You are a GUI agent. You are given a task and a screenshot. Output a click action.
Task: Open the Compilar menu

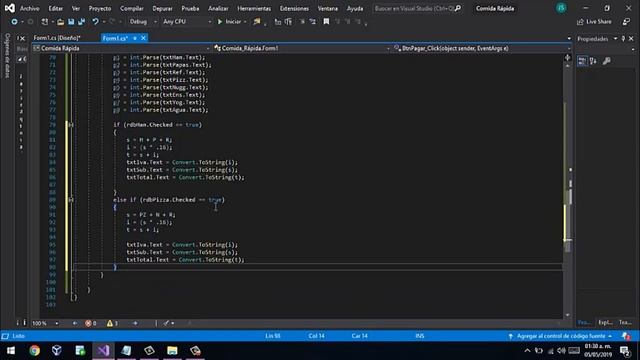[132, 8]
